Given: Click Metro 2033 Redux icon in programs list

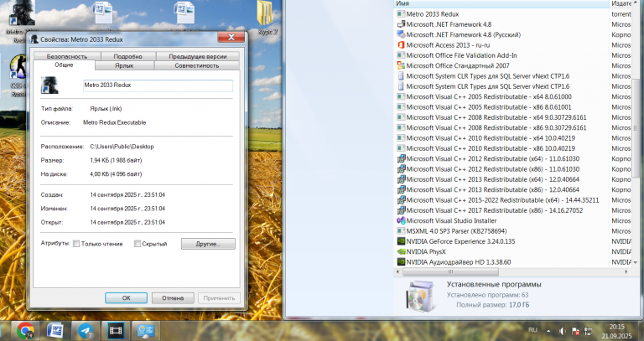Looking at the screenshot, I should pyautogui.click(x=401, y=14).
